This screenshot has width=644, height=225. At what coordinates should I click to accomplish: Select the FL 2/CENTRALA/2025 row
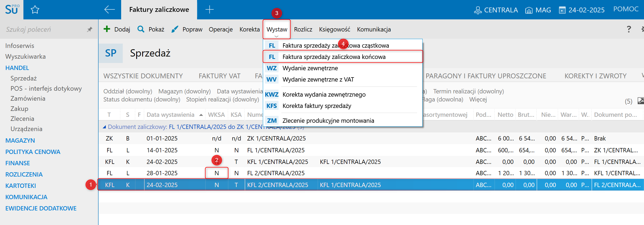click(371, 173)
